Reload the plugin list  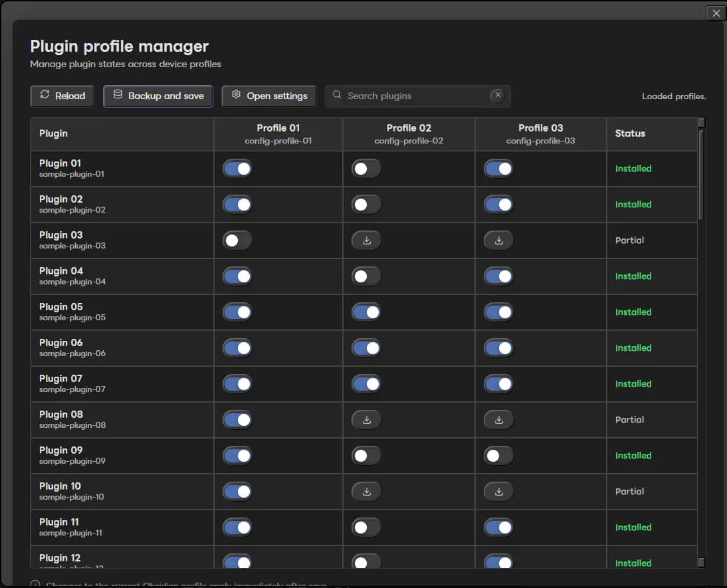click(62, 96)
